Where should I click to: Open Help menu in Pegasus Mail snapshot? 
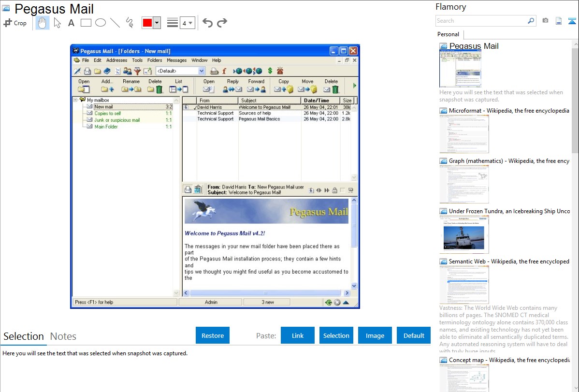[x=217, y=60]
